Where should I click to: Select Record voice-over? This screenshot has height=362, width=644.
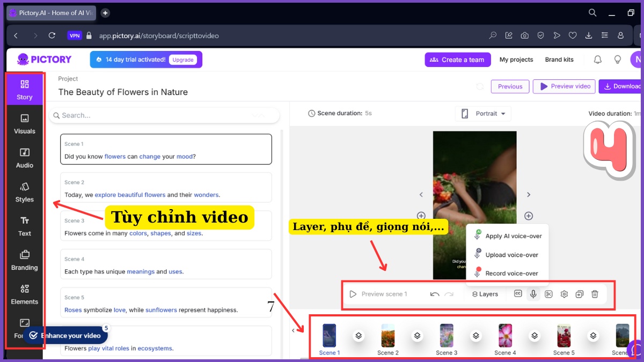click(506, 273)
